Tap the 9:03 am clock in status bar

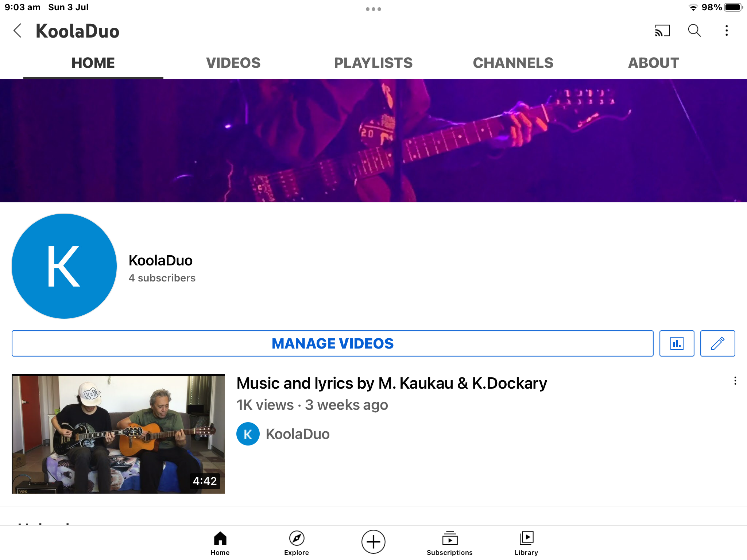23,7
